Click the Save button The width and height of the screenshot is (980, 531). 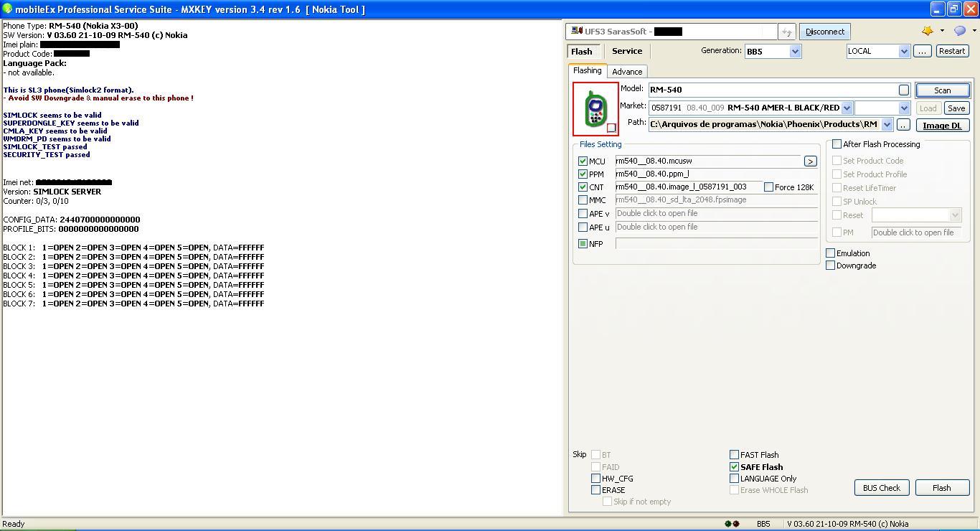pos(956,108)
